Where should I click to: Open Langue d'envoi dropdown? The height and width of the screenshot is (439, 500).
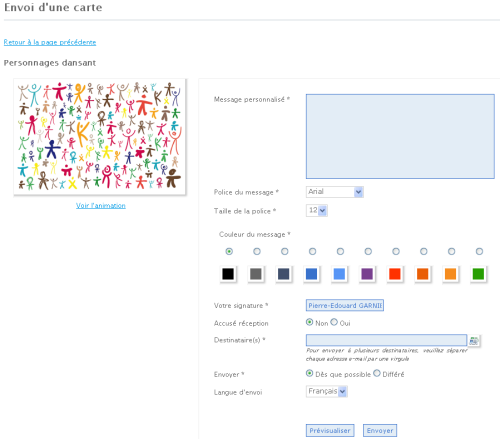click(x=327, y=391)
